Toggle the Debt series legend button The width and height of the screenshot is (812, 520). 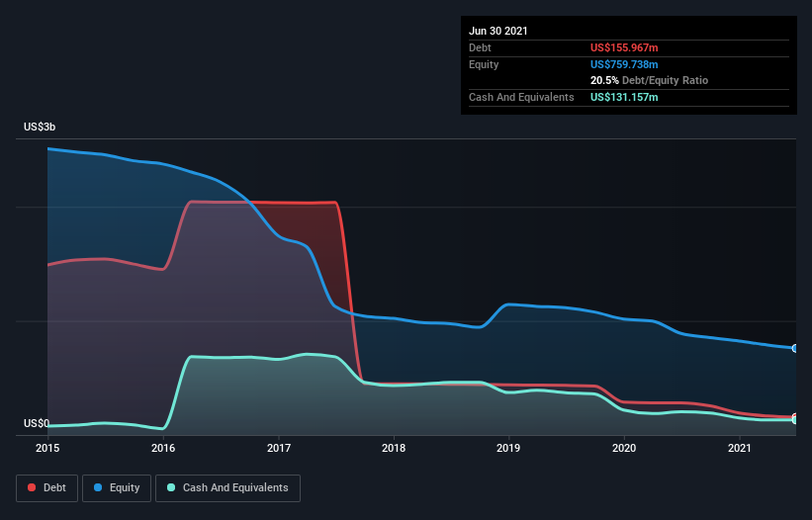[x=47, y=488]
